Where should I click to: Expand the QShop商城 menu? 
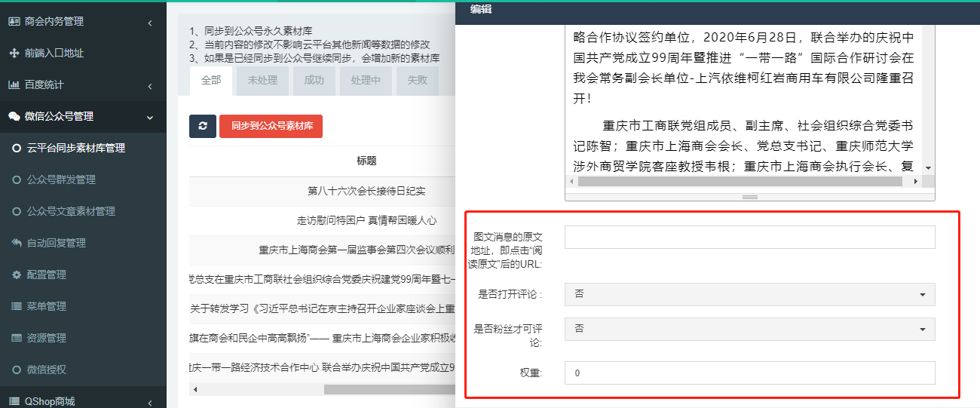coord(50,400)
